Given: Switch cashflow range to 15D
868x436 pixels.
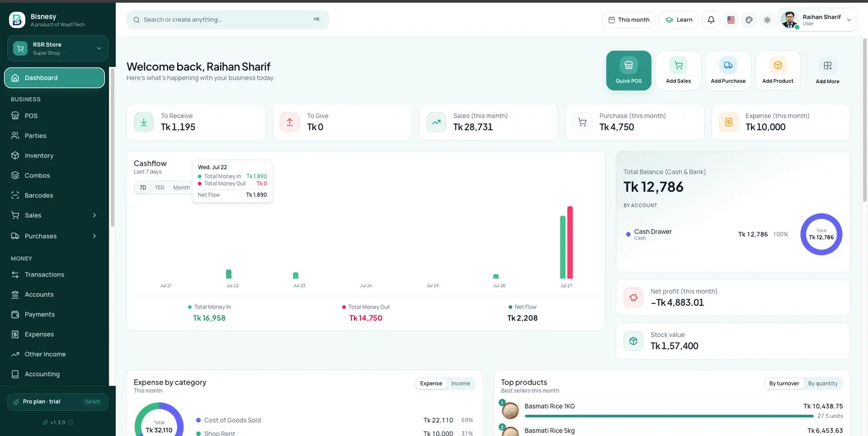Looking at the screenshot, I should tap(160, 188).
